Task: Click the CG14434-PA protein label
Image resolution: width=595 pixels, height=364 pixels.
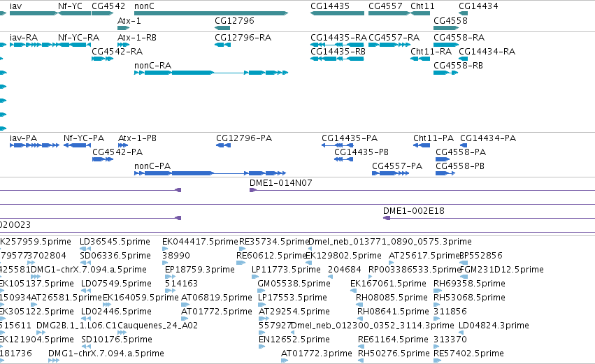Action: [488, 138]
